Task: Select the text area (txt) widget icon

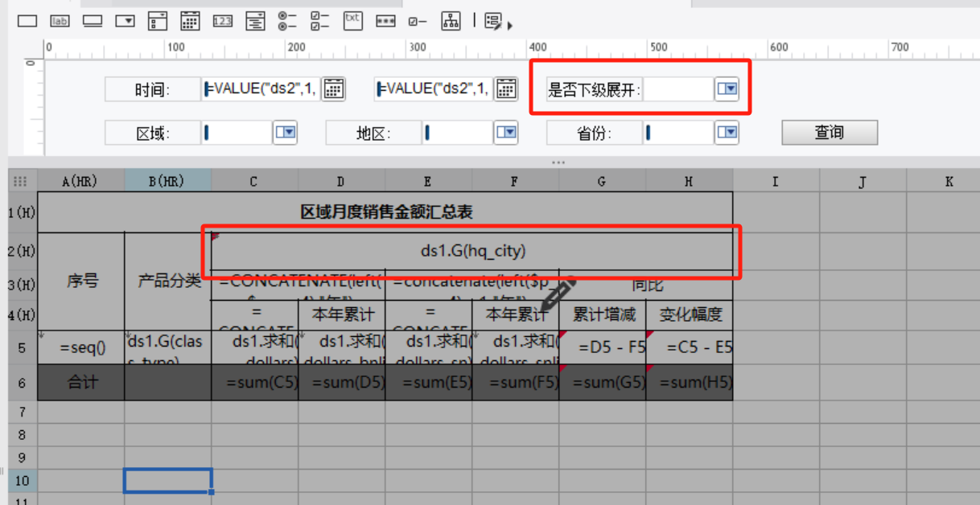Action: tap(352, 21)
